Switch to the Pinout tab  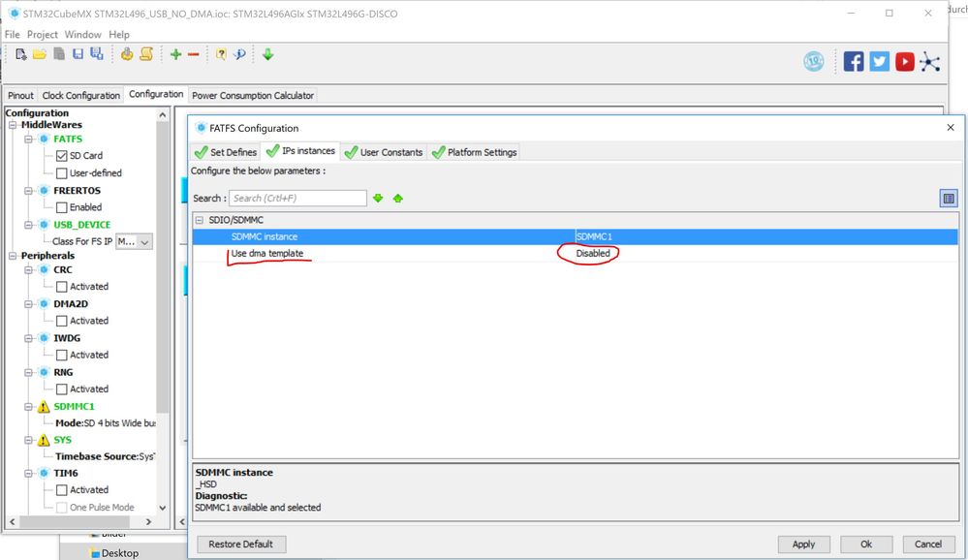point(20,95)
